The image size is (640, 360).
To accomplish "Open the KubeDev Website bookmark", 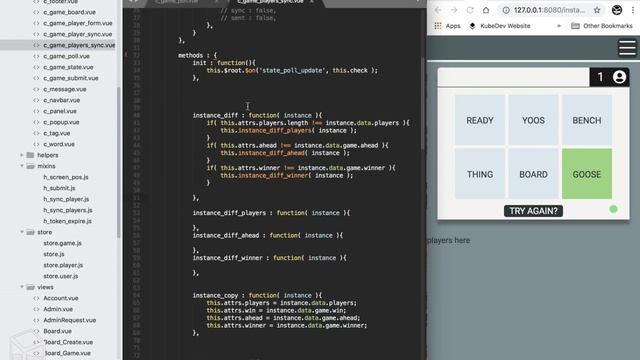I will coord(500,26).
